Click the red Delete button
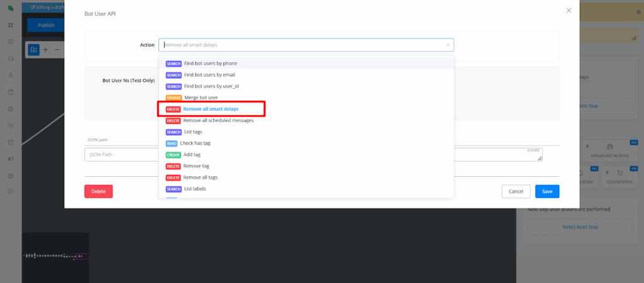The height and width of the screenshot is (283, 644). (x=98, y=191)
